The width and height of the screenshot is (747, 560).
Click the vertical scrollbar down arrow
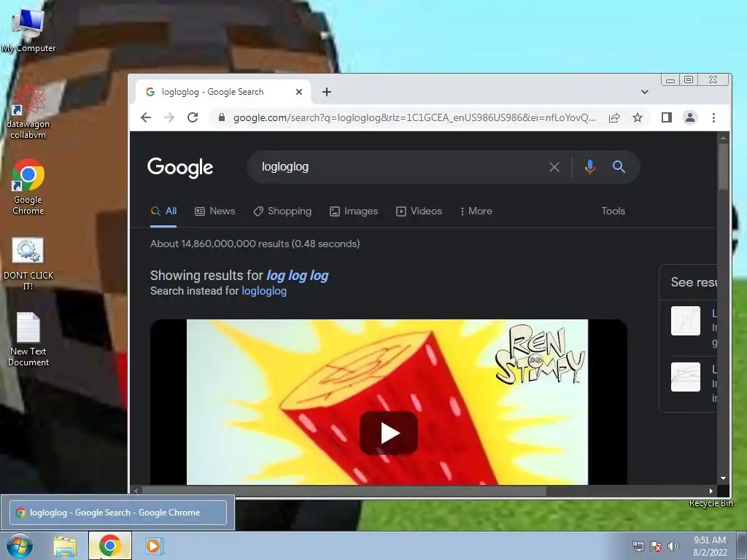point(723,478)
